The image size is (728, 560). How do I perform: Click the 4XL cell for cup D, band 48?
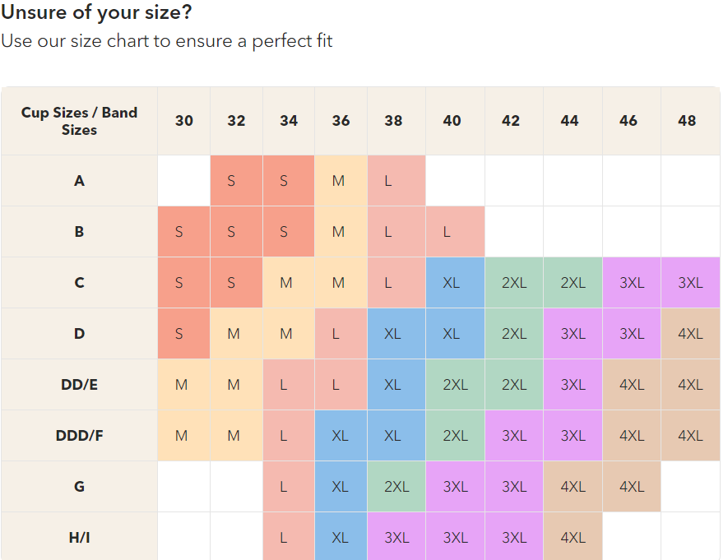pyautogui.click(x=690, y=333)
